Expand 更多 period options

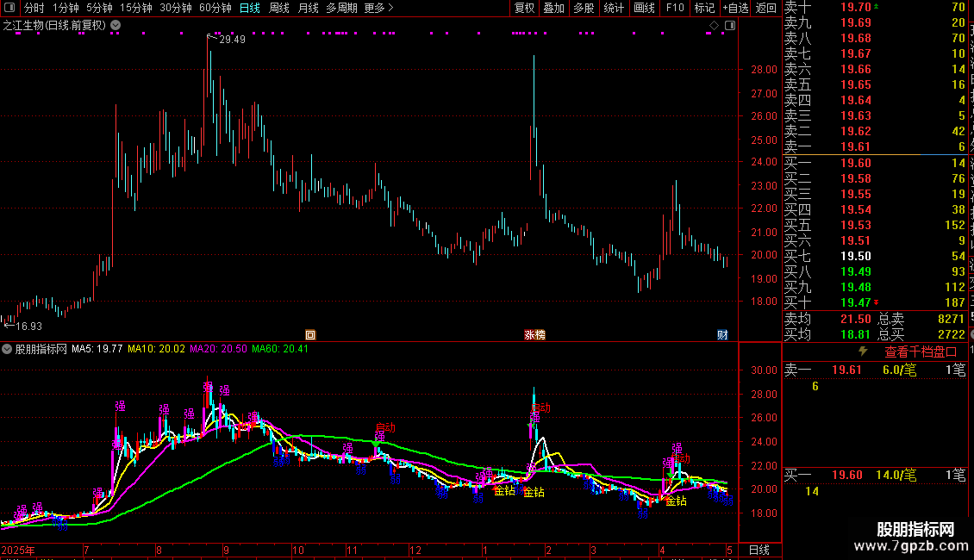(378, 8)
